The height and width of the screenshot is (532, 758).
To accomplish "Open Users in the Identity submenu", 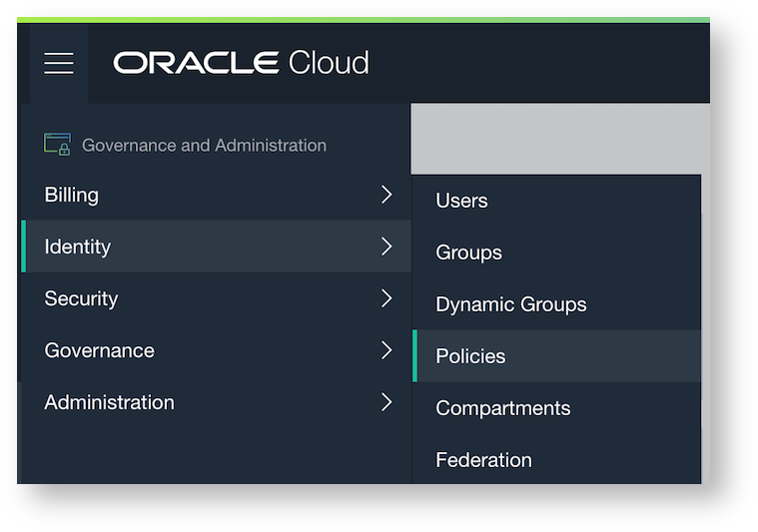I will coord(461,201).
